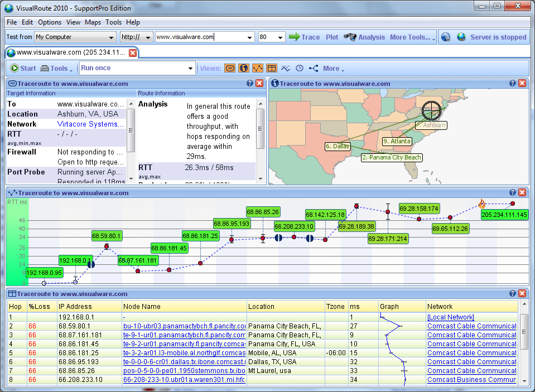Open help for the map panel
The width and height of the screenshot is (535, 392).
click(x=513, y=83)
